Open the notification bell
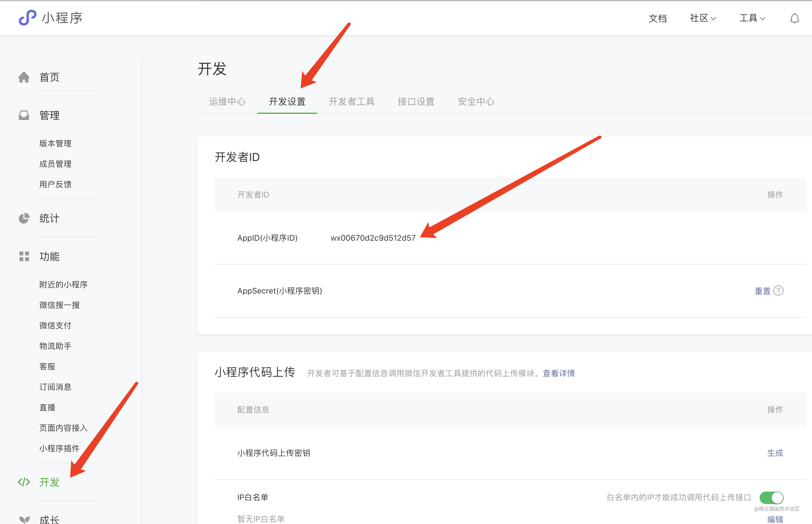The image size is (812, 524). tap(794, 18)
